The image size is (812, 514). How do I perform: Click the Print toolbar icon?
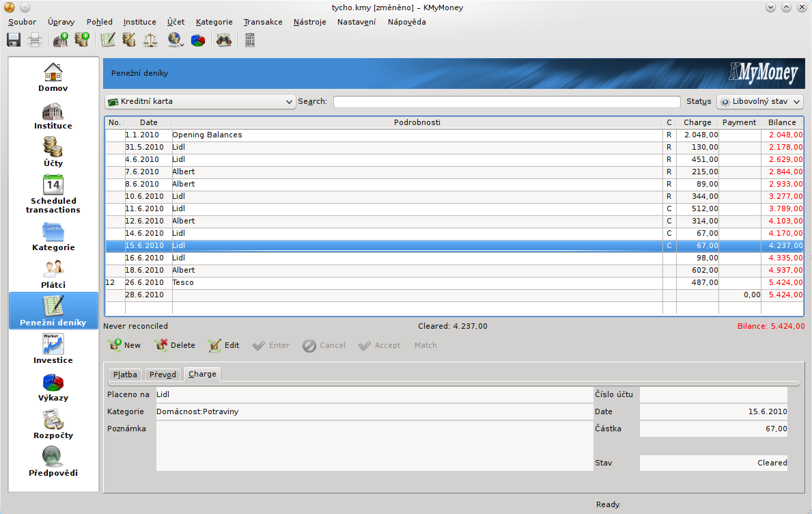tap(35, 40)
